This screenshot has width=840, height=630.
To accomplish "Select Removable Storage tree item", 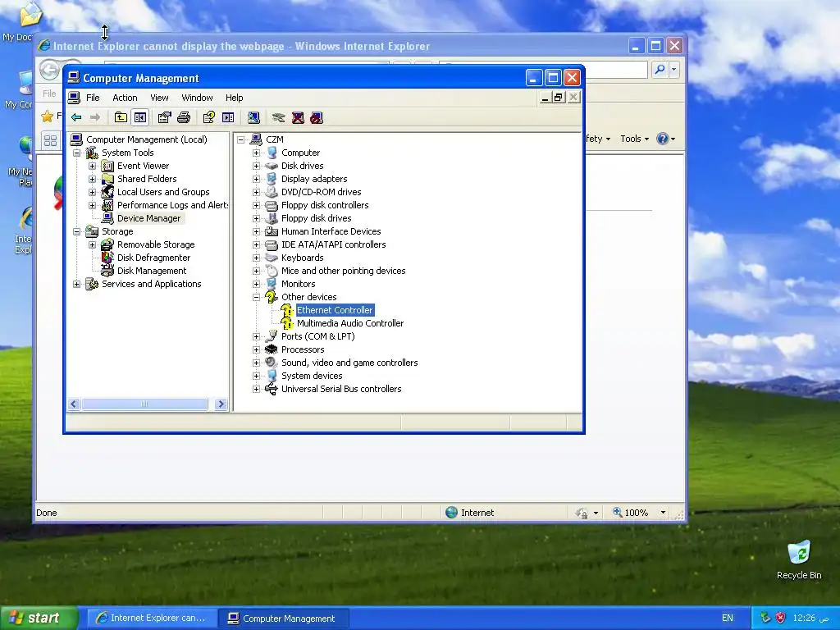I will [x=156, y=244].
